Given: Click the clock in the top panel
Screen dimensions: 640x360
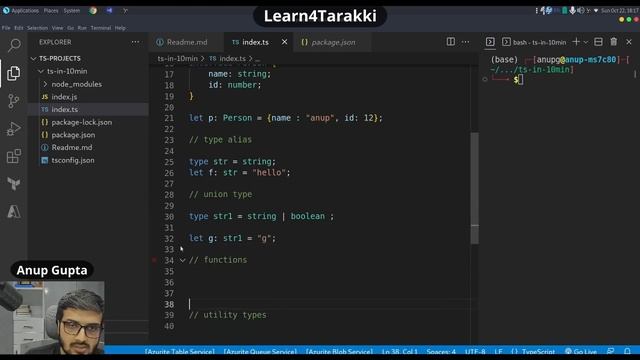Looking at the screenshot, I should (x=619, y=11).
